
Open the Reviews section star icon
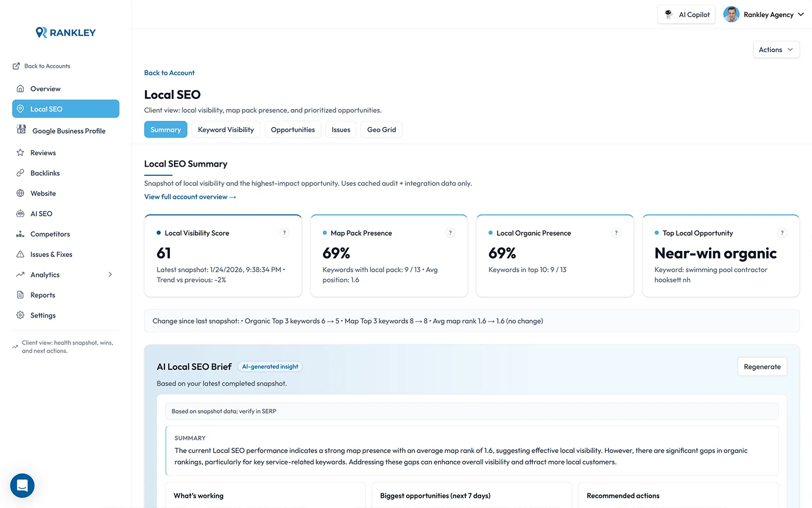click(x=20, y=152)
